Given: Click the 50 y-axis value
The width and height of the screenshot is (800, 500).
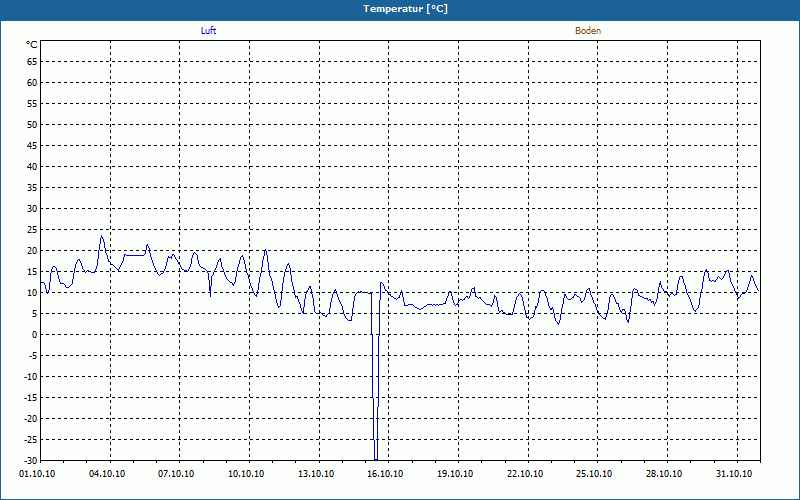Looking at the screenshot, I should (32, 125).
